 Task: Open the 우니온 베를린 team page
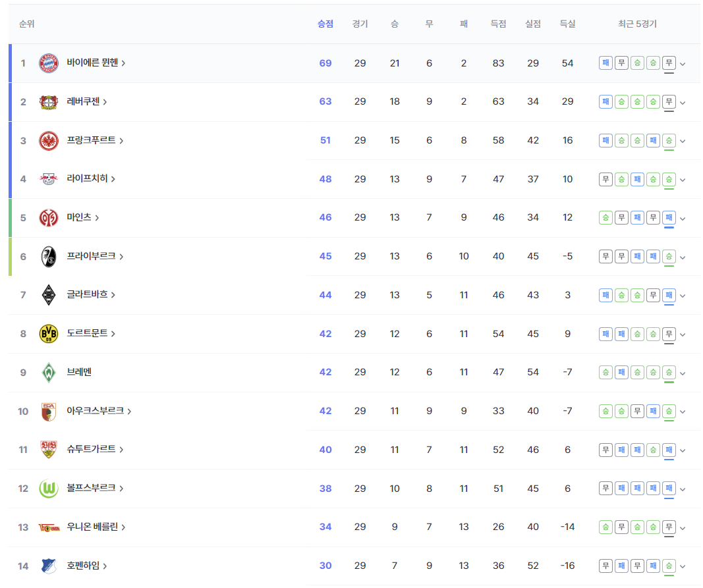(x=96, y=527)
